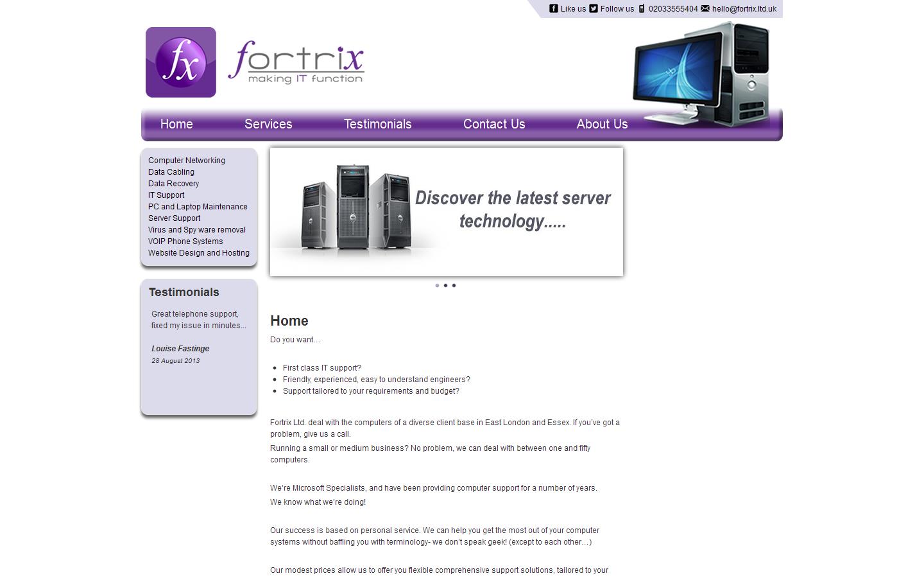The width and height of the screenshot is (924, 578).
Task: Open the Data Recovery service page
Action: (x=173, y=183)
